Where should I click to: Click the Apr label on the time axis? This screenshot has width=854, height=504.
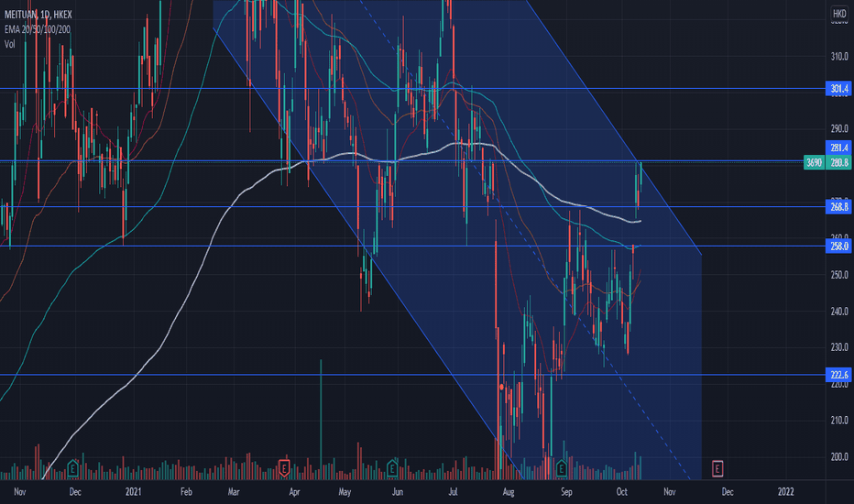point(294,491)
